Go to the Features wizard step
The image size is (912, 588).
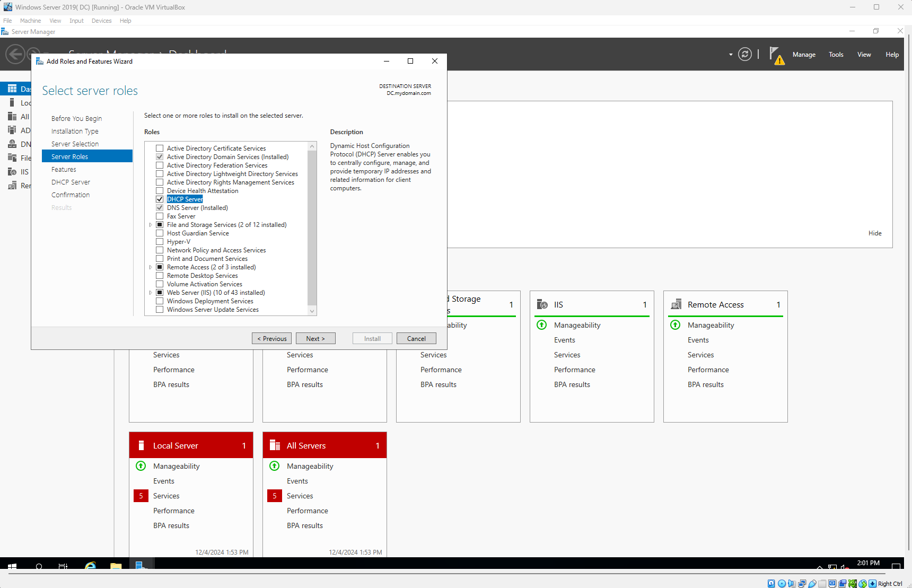point(64,170)
